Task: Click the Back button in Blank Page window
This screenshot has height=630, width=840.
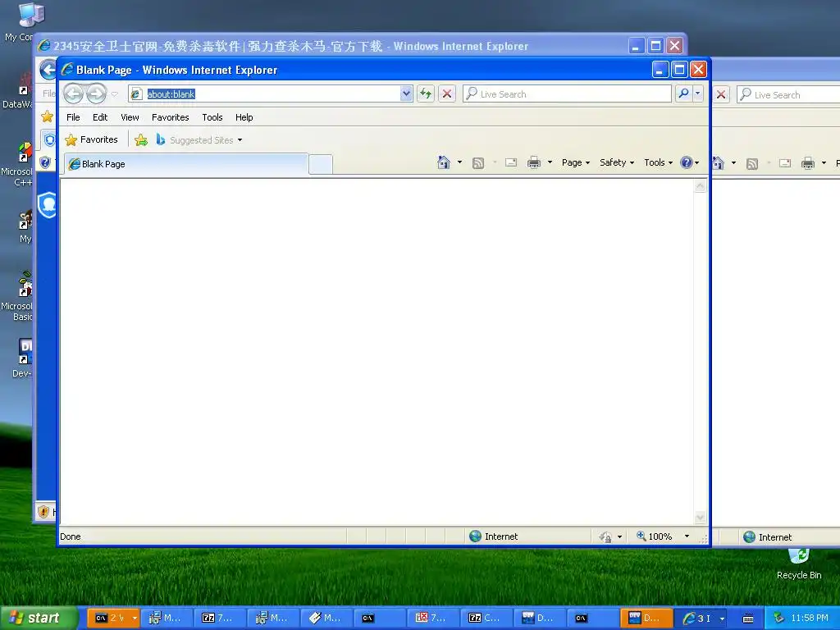Action: [73, 94]
